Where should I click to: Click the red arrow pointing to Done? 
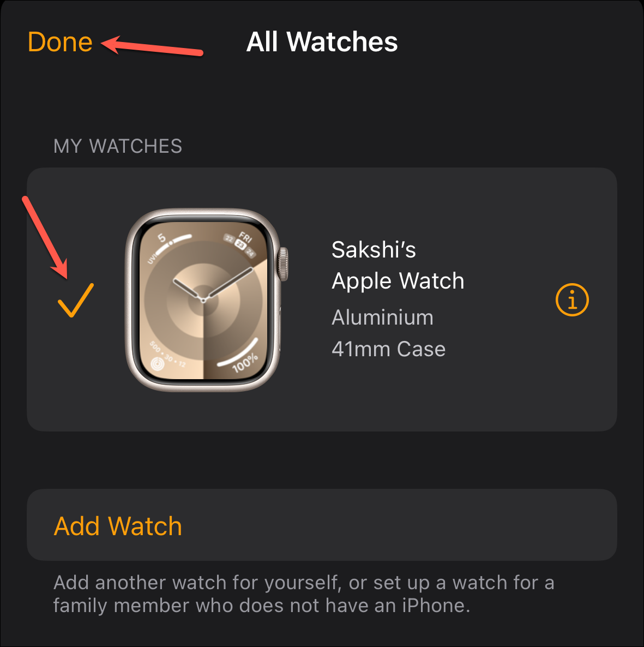point(152,45)
